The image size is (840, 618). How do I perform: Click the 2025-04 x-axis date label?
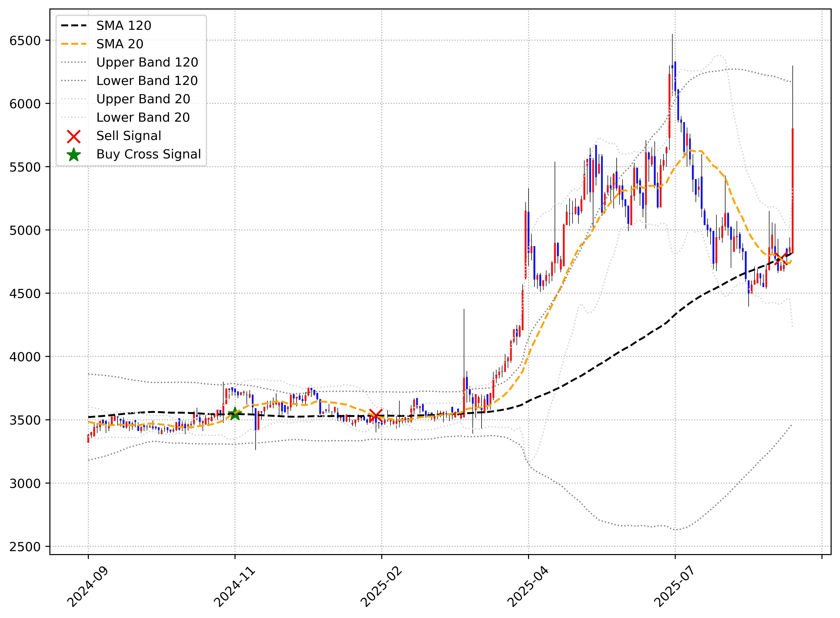[527, 587]
